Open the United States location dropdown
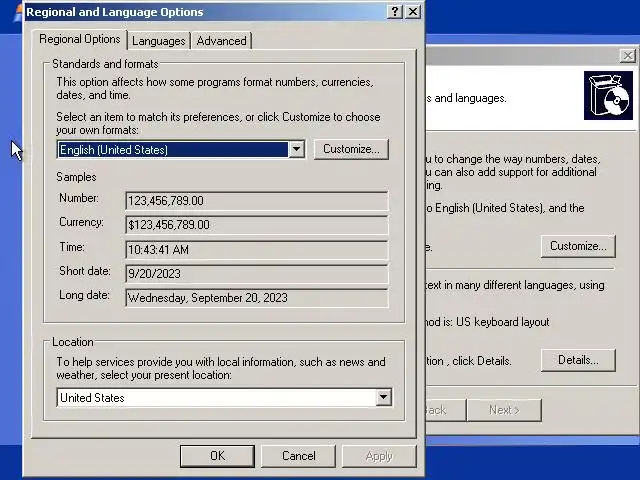 tap(224, 397)
